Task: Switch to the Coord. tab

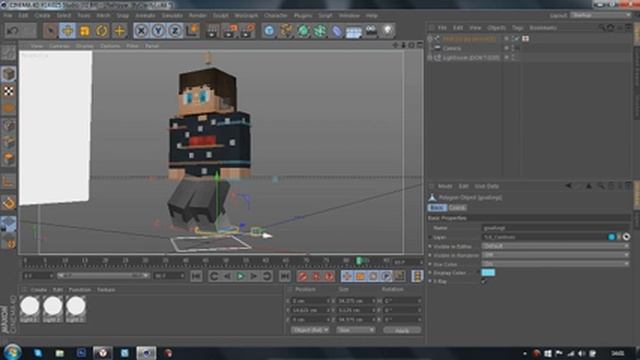Action: (457, 208)
